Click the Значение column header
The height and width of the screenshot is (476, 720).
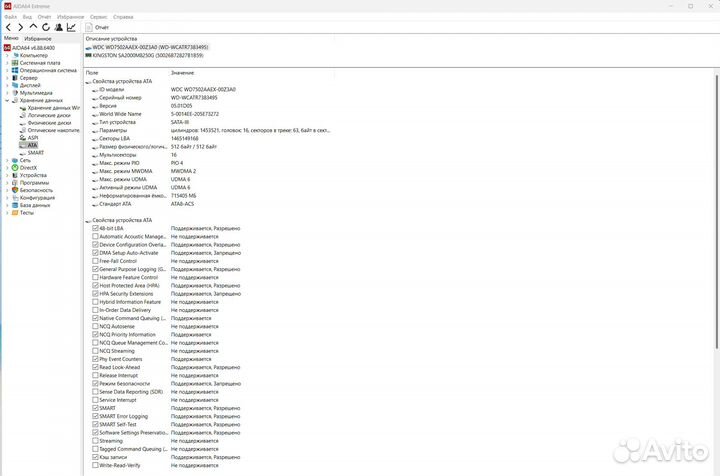(x=182, y=73)
